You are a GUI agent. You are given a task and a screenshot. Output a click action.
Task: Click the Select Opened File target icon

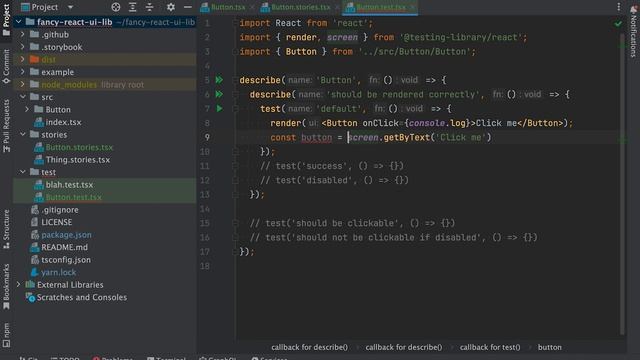[x=116, y=7]
